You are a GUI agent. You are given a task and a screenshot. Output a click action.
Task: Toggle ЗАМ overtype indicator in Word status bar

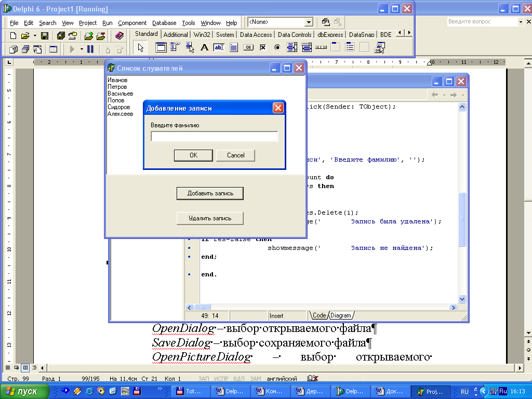click(256, 379)
